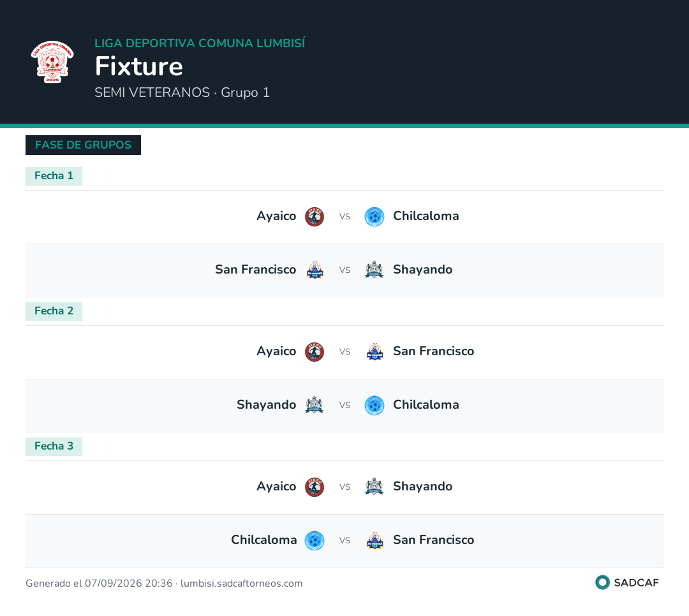689x616 pixels.
Task: Click LIGA DEPORTIVA COMUNA LUMBISÍ heading
Action: point(200,43)
